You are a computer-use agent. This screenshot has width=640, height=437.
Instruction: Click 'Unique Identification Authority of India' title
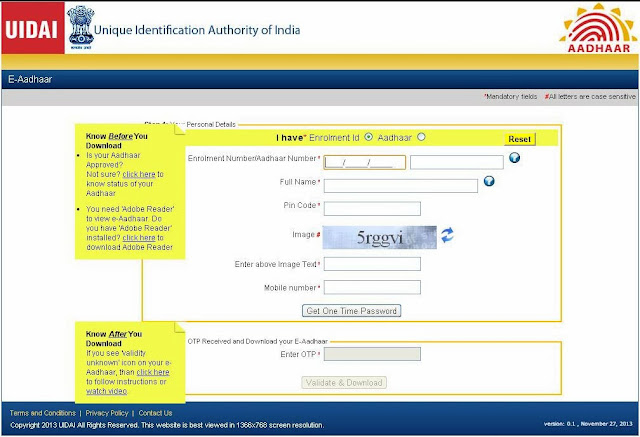click(x=197, y=30)
